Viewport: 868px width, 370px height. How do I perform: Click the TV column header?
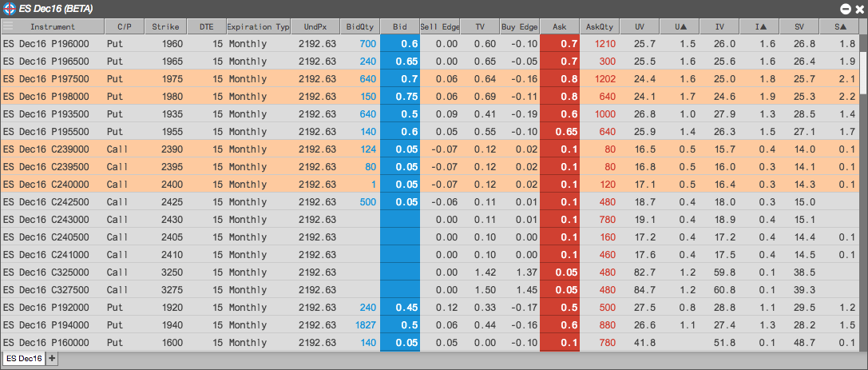point(480,26)
